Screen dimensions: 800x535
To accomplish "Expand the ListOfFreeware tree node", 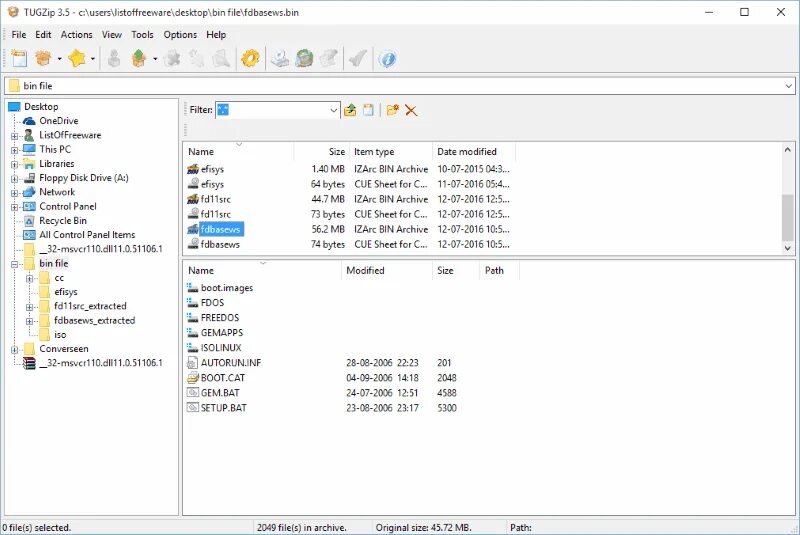I will 14,136.
